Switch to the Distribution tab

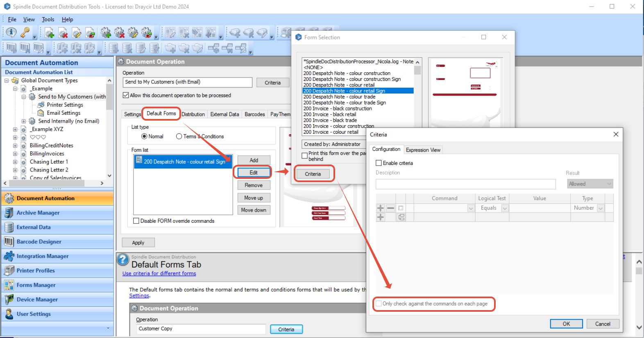pyautogui.click(x=193, y=114)
